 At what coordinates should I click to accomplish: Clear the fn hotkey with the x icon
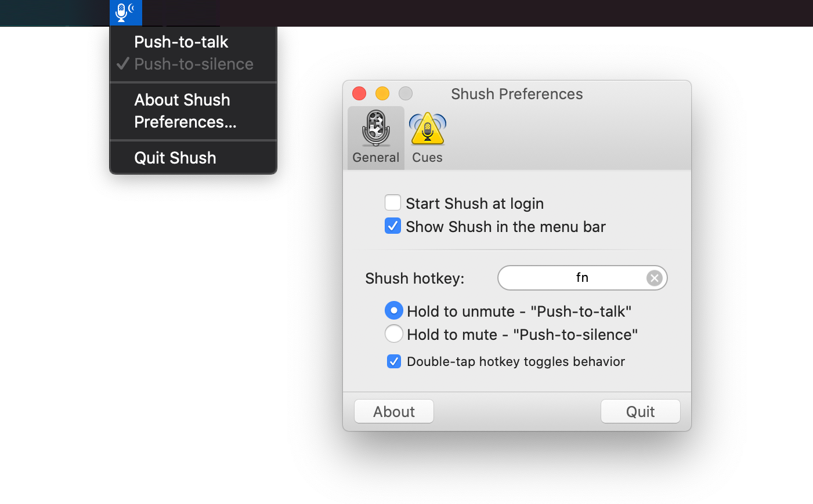[655, 278]
